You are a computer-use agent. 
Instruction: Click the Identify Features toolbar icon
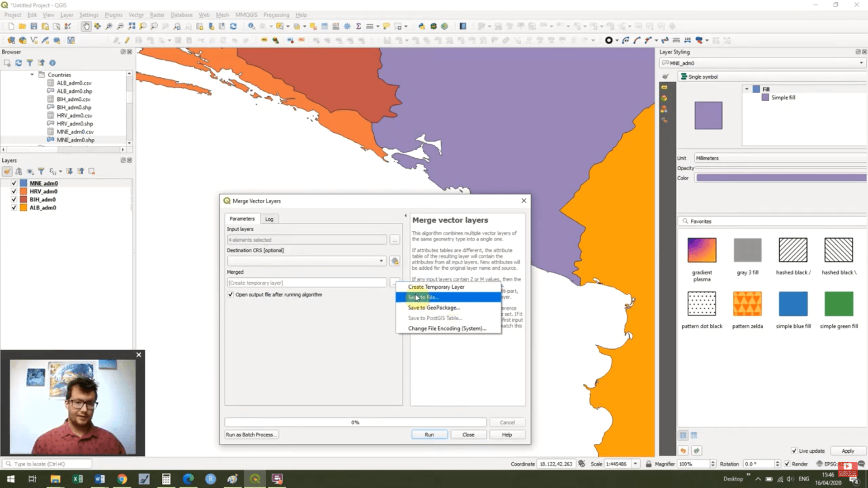pyautogui.click(x=251, y=26)
